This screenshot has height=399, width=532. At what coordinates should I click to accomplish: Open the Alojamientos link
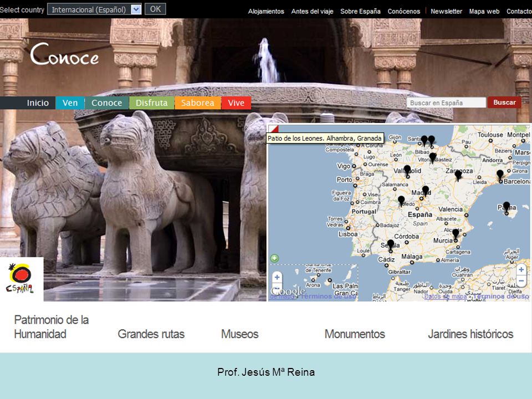click(266, 11)
